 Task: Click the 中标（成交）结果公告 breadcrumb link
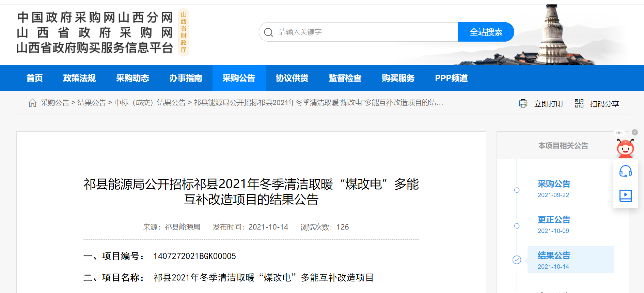pos(150,103)
